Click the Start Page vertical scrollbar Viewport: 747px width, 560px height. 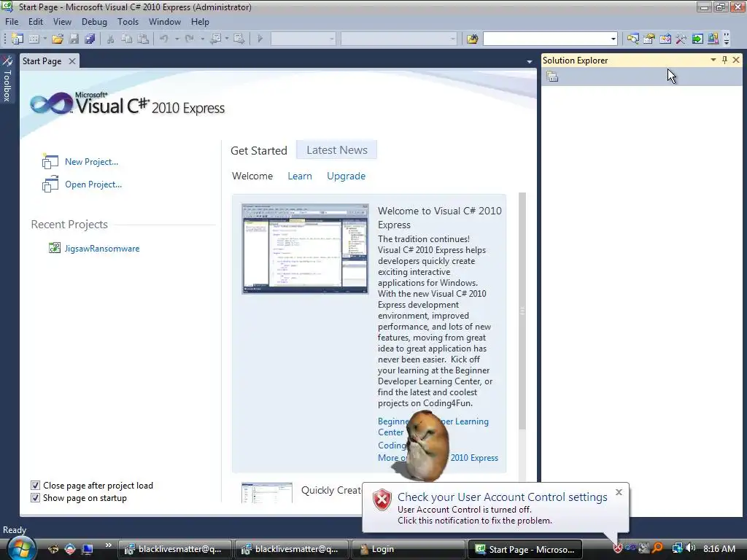point(522,311)
